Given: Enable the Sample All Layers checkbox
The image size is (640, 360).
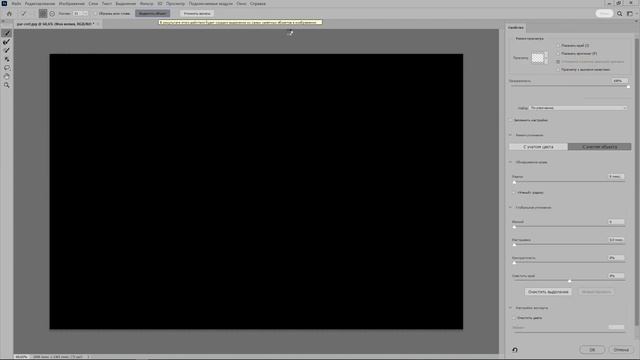Looking at the screenshot, I should (96, 13).
